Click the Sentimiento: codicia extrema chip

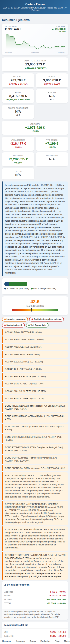[46, 319]
